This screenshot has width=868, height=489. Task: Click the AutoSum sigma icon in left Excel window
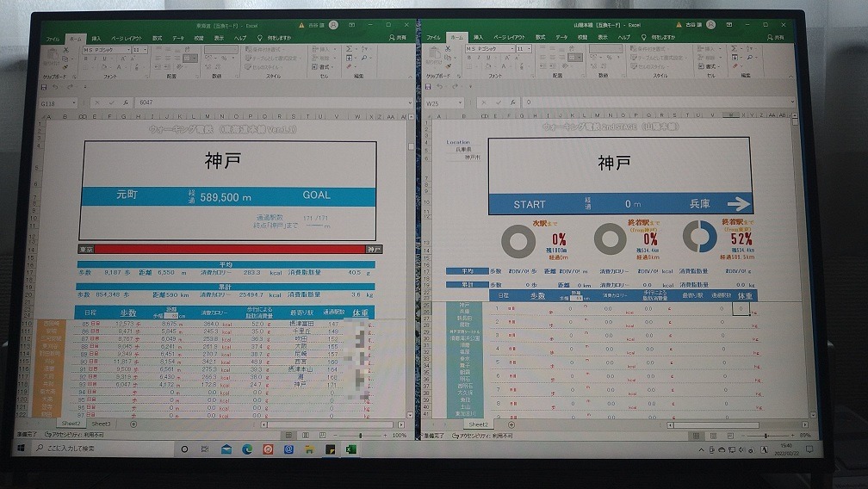(x=350, y=49)
